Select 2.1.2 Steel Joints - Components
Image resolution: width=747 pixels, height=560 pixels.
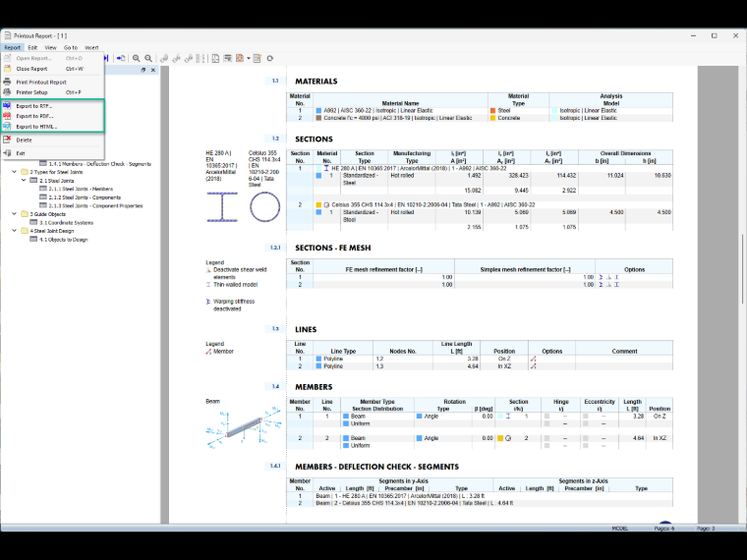click(x=85, y=197)
